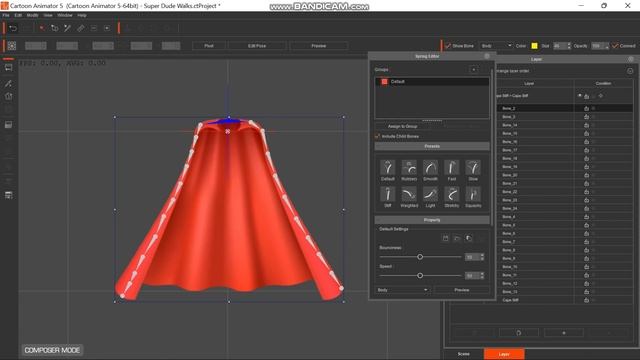Screen dimensions: 640x360
Task: Click the Preview button in top toolbar
Action: [318, 46]
